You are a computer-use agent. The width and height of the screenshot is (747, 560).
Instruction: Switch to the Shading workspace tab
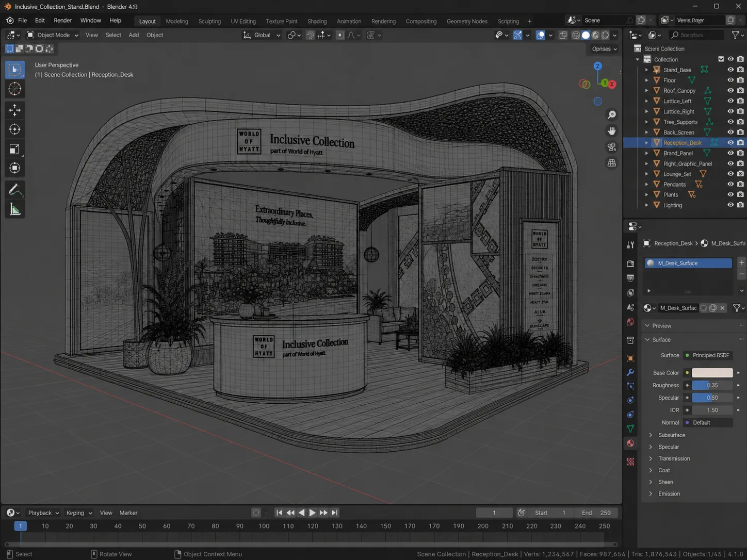tap(317, 21)
